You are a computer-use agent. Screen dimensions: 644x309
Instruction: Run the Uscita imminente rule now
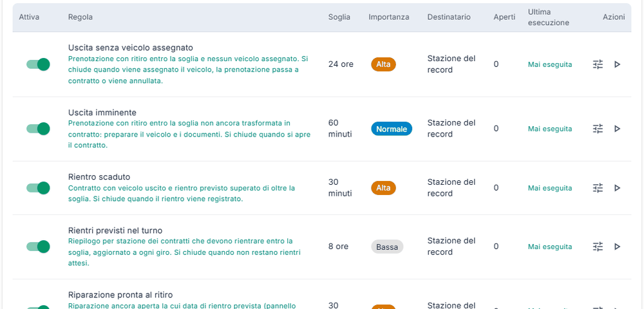(x=617, y=129)
